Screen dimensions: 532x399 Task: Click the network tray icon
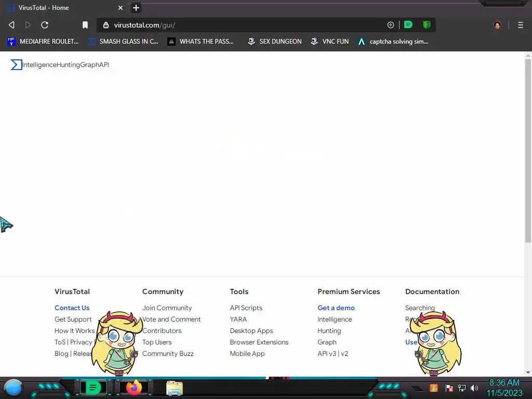tap(462, 388)
